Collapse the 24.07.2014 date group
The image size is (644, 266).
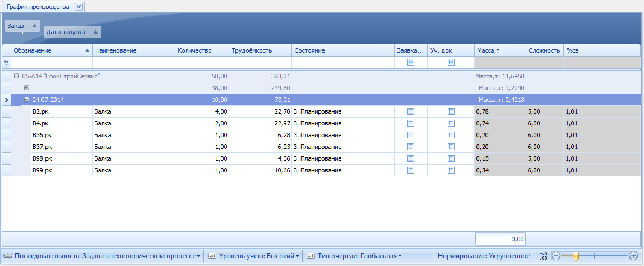pyautogui.click(x=27, y=99)
